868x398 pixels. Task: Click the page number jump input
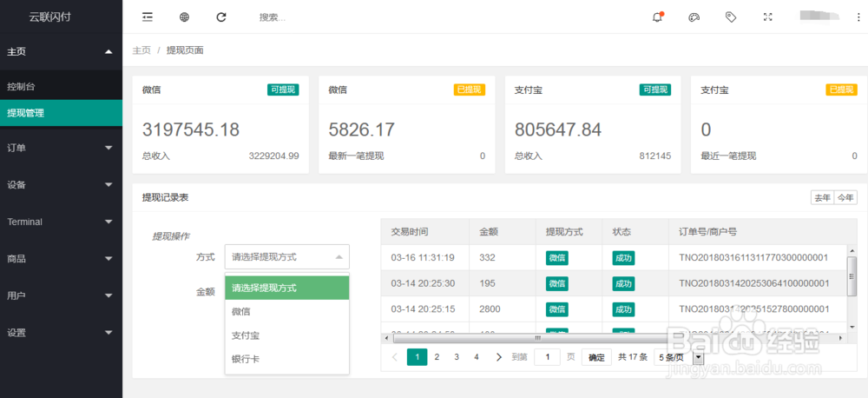(x=548, y=357)
